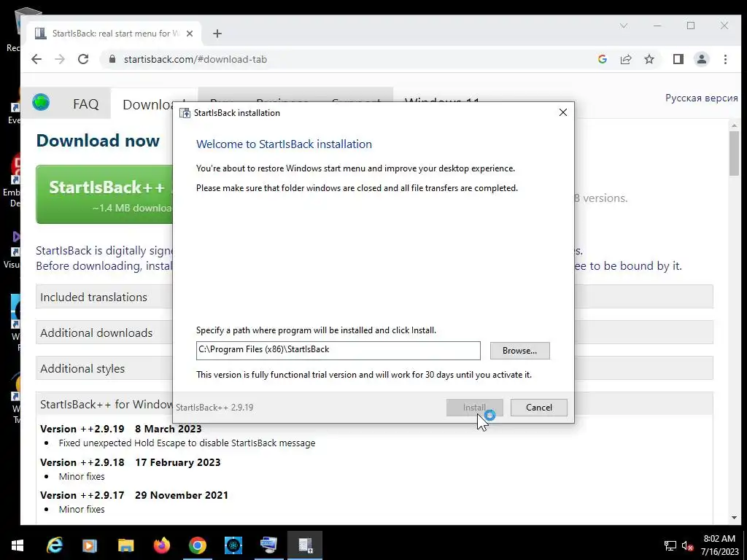Image resolution: width=747 pixels, height=560 pixels.
Task: Launch Internet Explorer from the taskbar
Action: click(55, 545)
